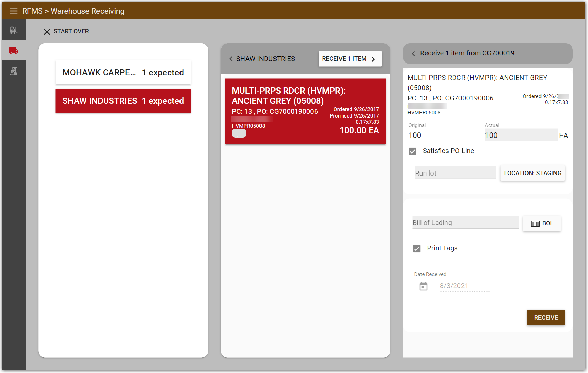
Task: Collapse Receive 1 item panel with back chevron
Action: [413, 53]
